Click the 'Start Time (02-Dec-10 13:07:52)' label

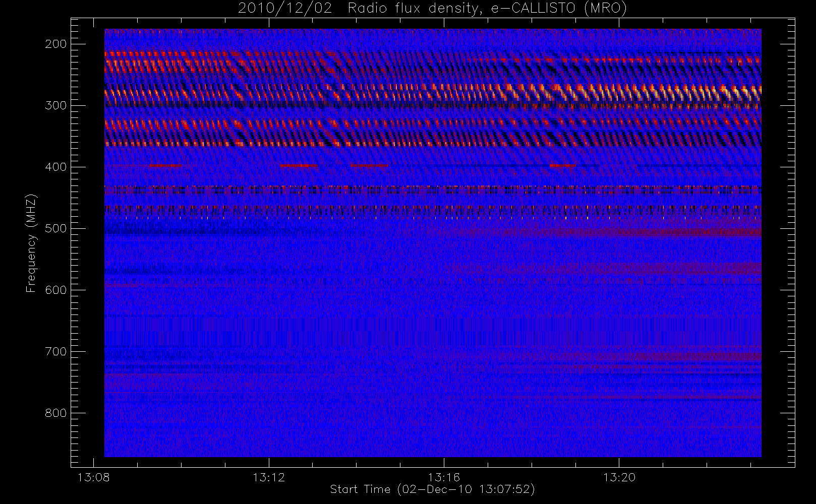pyautogui.click(x=432, y=489)
